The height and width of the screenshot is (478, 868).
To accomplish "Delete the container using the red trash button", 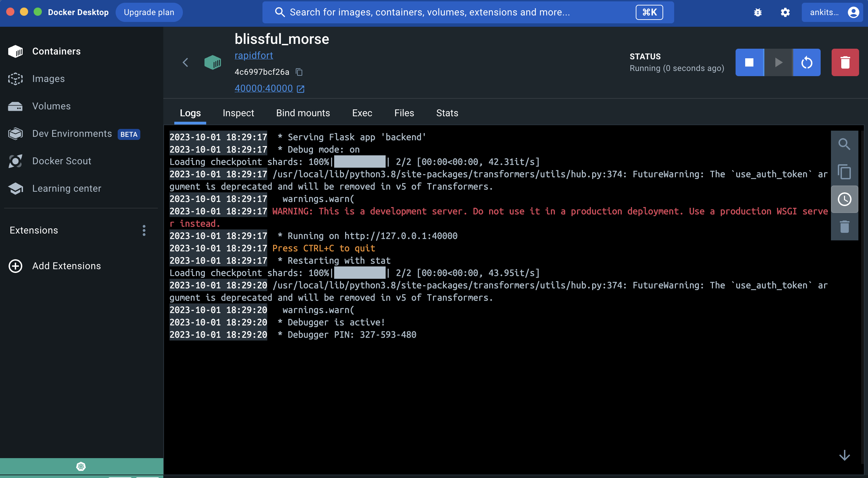I will pos(845,62).
